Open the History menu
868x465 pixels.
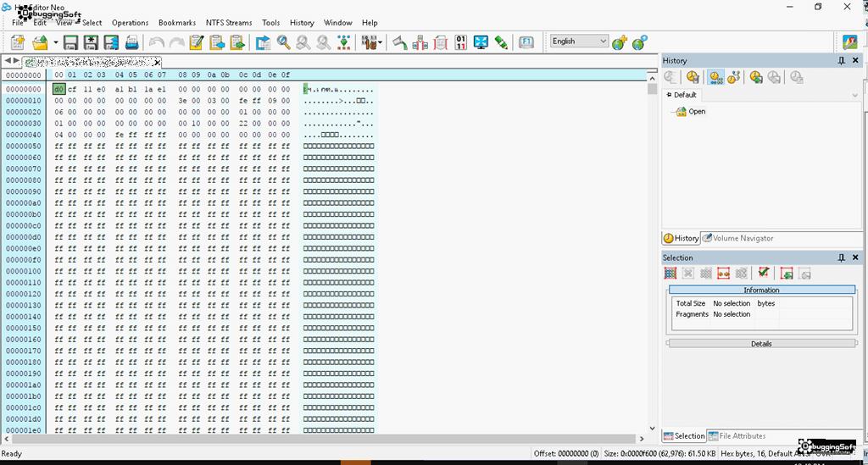302,23
